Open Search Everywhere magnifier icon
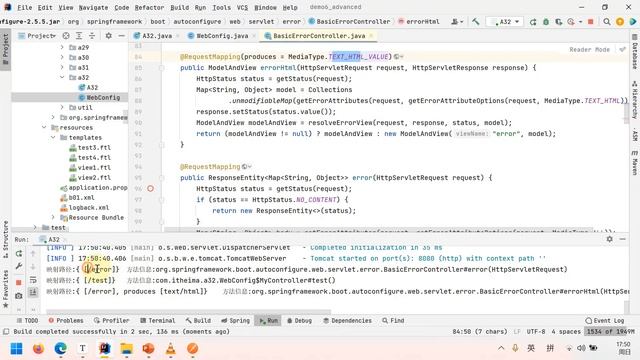The image size is (640, 360). pyautogui.click(x=607, y=22)
